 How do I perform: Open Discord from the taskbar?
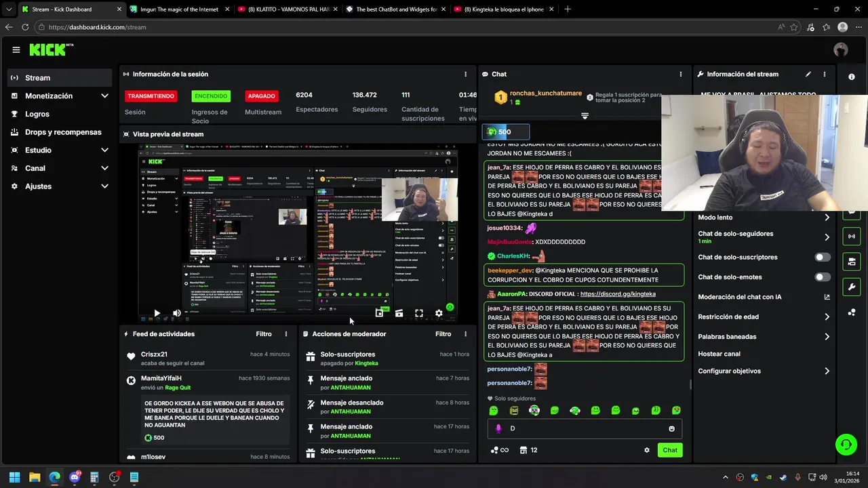point(75,477)
